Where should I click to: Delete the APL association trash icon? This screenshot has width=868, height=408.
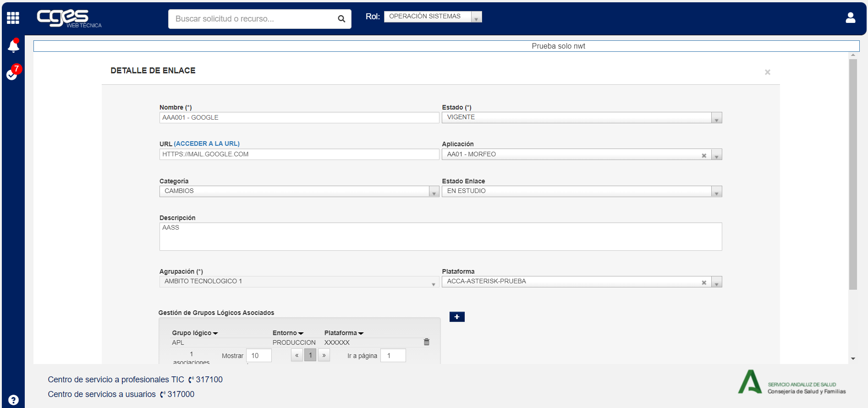coord(427,342)
